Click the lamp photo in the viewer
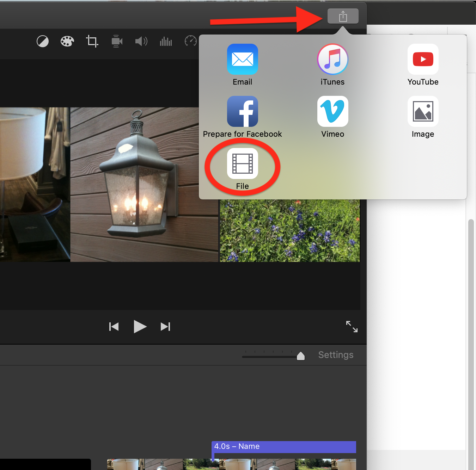The width and height of the screenshot is (476, 470). (35, 184)
